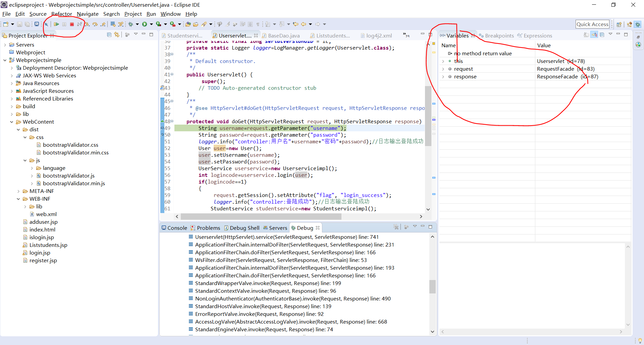This screenshot has width=644, height=345.
Task: Click the editor vertical scrollbar thumb
Action: pos(428,116)
